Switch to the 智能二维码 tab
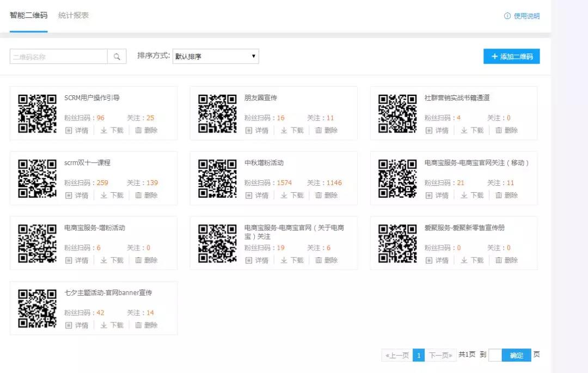588x373 pixels. point(28,15)
